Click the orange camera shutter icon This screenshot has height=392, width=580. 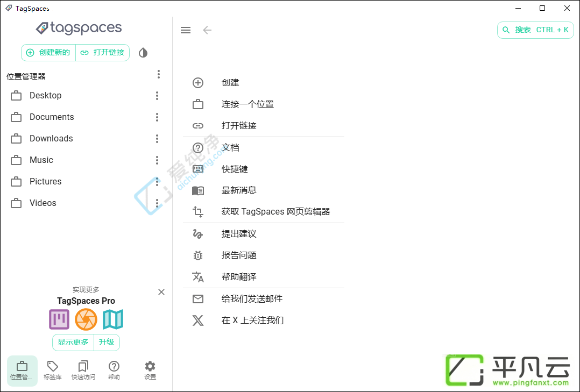click(86, 319)
